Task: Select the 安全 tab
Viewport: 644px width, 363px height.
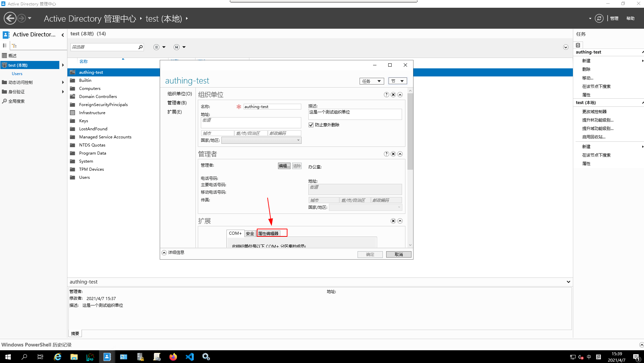Action: [x=250, y=233]
